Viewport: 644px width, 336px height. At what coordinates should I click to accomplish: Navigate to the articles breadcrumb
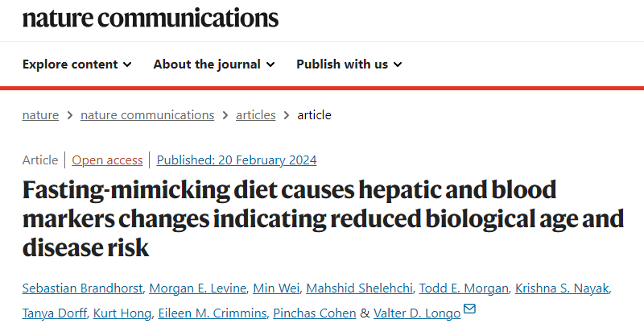click(255, 115)
